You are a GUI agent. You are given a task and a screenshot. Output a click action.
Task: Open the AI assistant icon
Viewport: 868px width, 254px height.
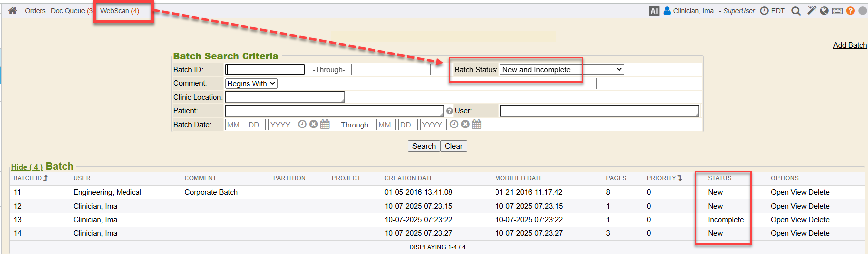pos(654,11)
